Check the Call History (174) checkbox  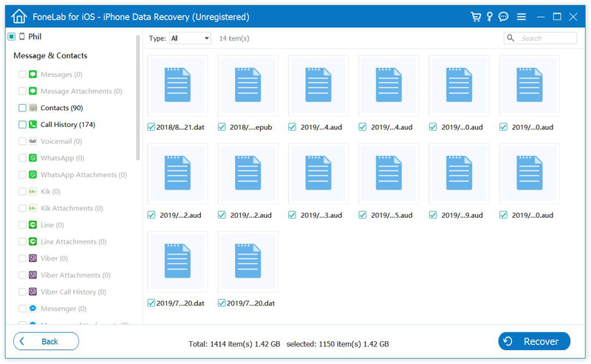[x=22, y=124]
